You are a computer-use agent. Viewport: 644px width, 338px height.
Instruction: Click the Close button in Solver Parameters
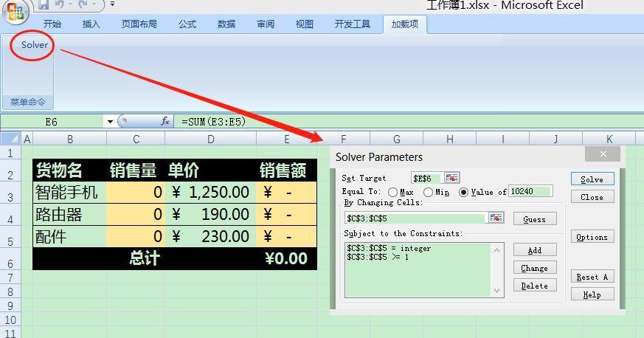pyautogui.click(x=592, y=197)
